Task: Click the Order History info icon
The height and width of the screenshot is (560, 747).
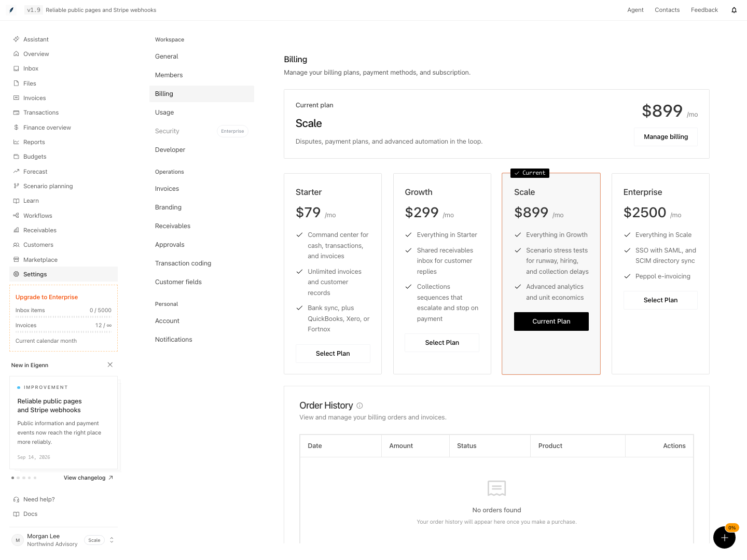Action: click(359, 405)
